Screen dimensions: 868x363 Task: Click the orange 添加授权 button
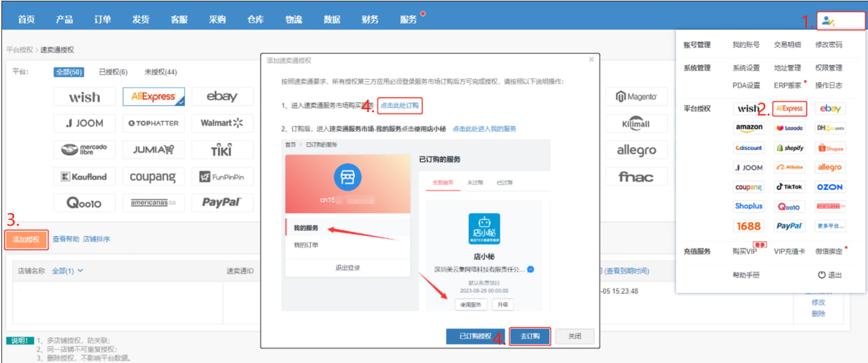click(27, 240)
